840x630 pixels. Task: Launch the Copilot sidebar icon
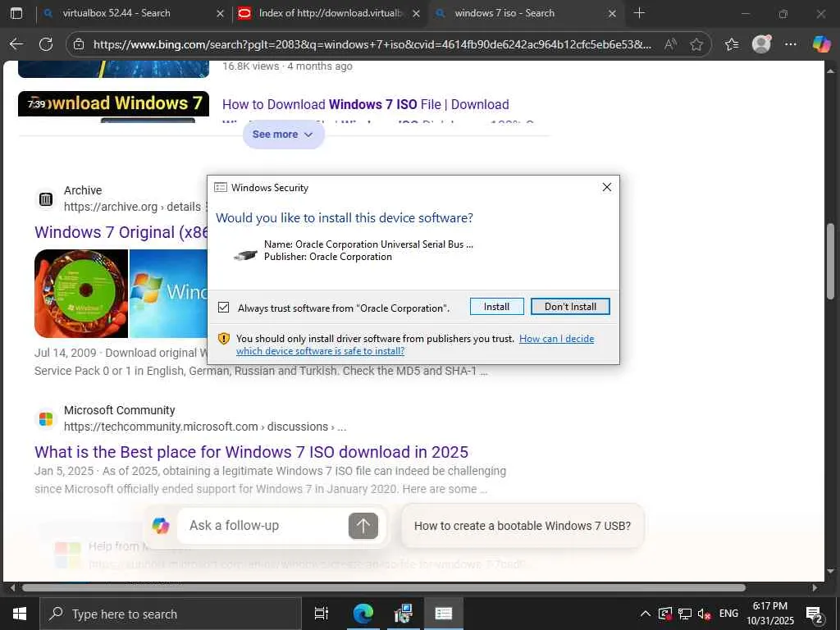point(821,44)
